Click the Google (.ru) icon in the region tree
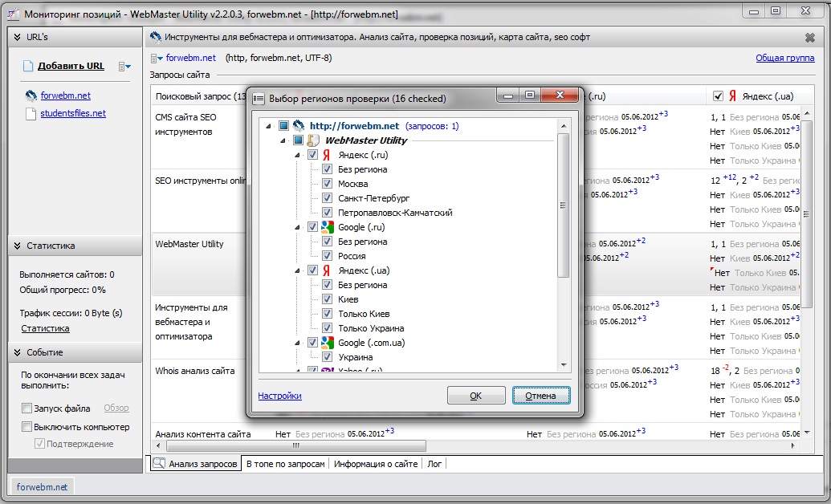The image size is (831, 504). (x=327, y=227)
